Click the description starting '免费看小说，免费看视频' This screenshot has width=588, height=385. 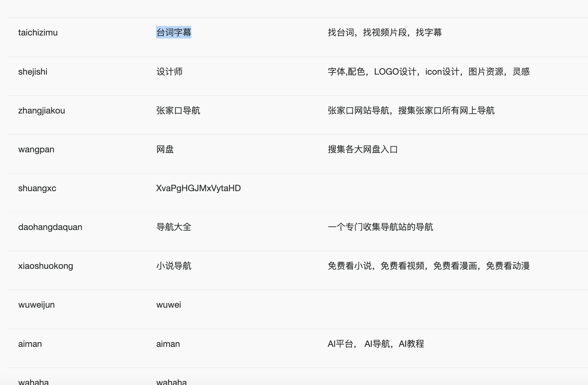[x=428, y=266]
